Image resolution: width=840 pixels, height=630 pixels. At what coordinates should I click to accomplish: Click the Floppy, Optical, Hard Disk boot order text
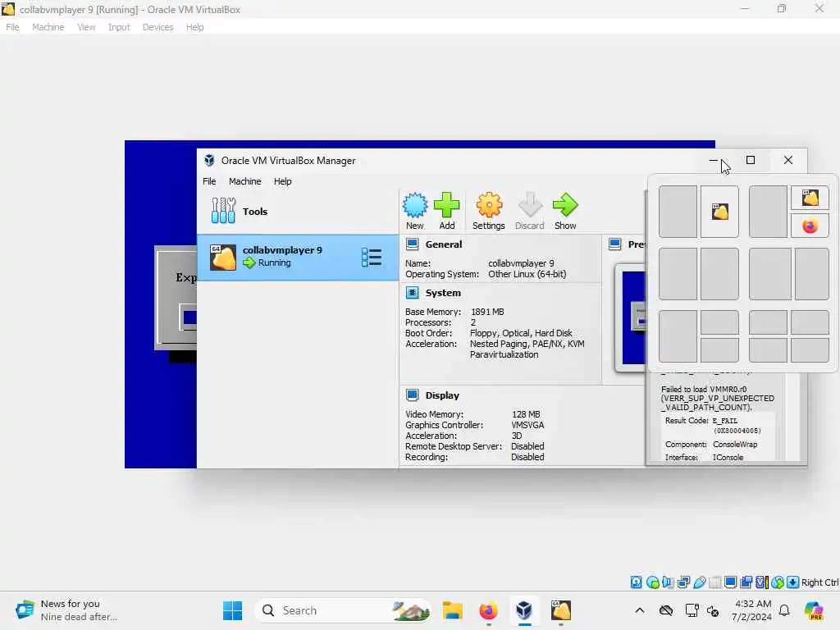click(x=521, y=333)
